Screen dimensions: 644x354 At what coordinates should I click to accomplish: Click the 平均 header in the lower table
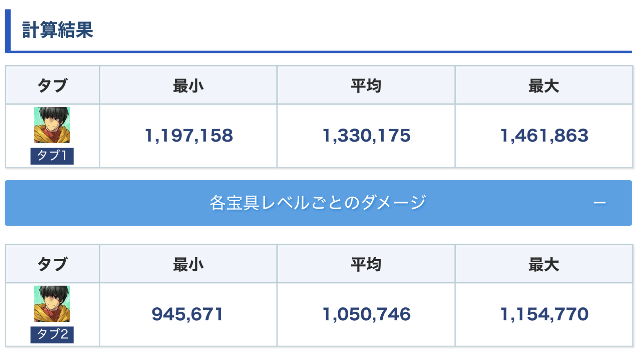[366, 264]
